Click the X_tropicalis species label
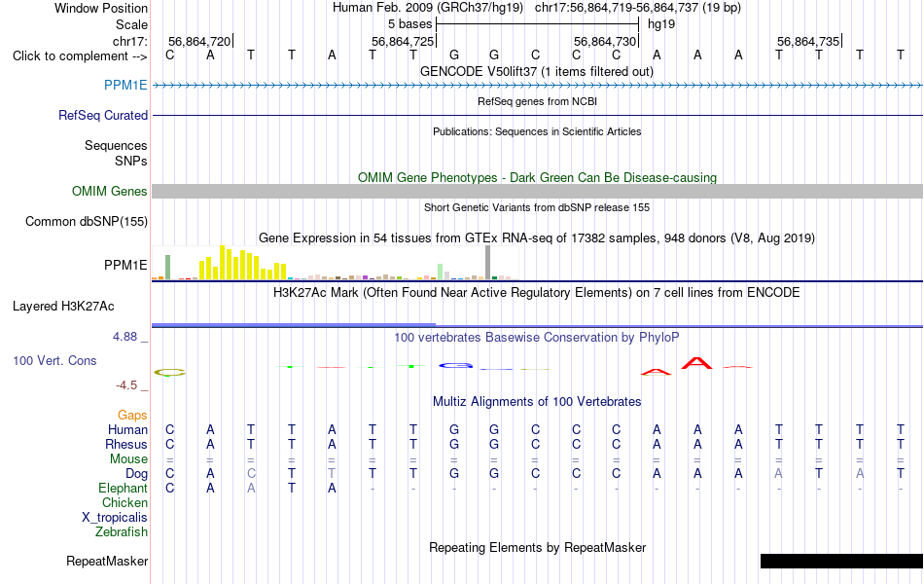 click(x=115, y=518)
